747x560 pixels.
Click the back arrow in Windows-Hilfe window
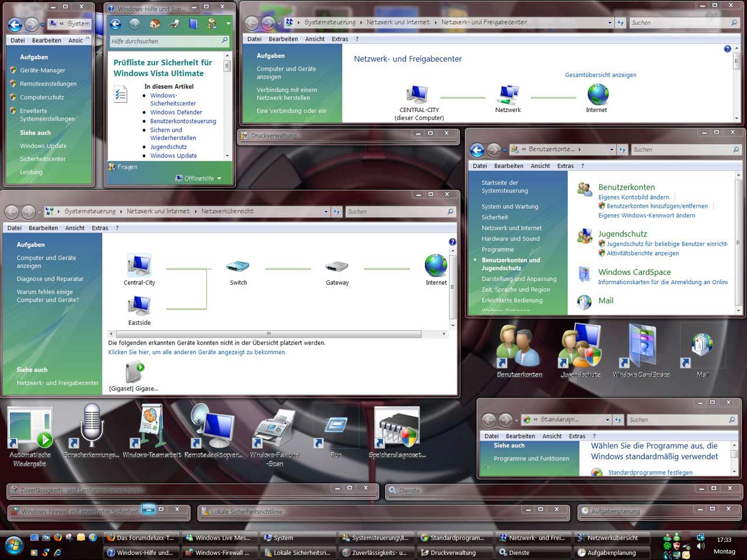click(116, 24)
